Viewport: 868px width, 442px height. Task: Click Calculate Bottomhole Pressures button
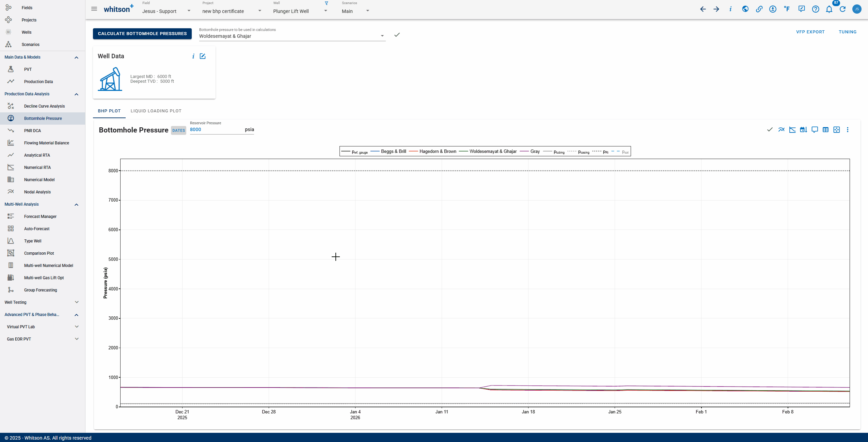pyautogui.click(x=142, y=34)
